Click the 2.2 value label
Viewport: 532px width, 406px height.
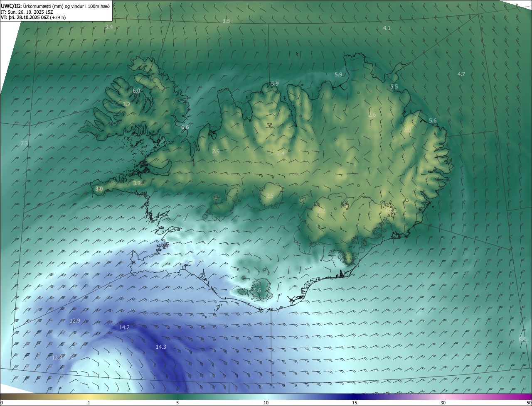click(321, 210)
